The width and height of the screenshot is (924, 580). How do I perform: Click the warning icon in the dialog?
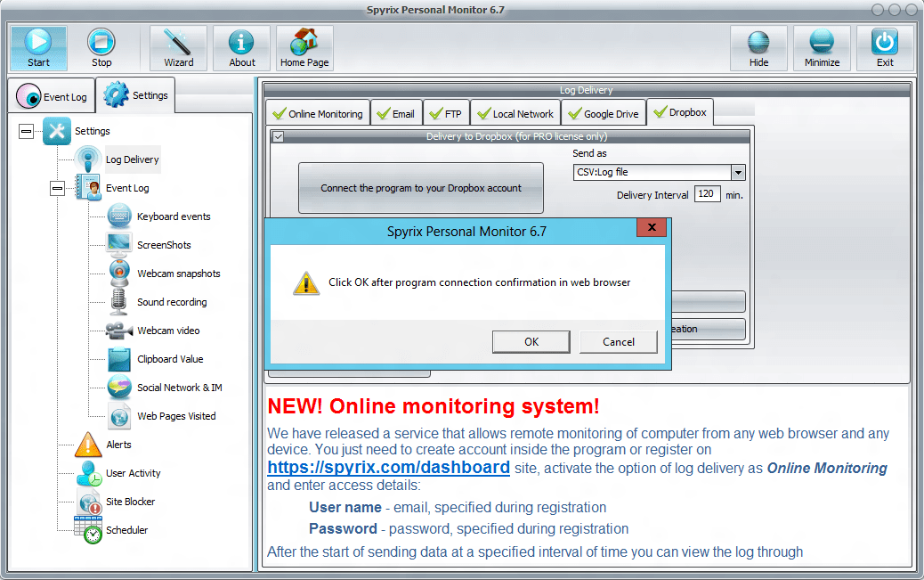306,283
